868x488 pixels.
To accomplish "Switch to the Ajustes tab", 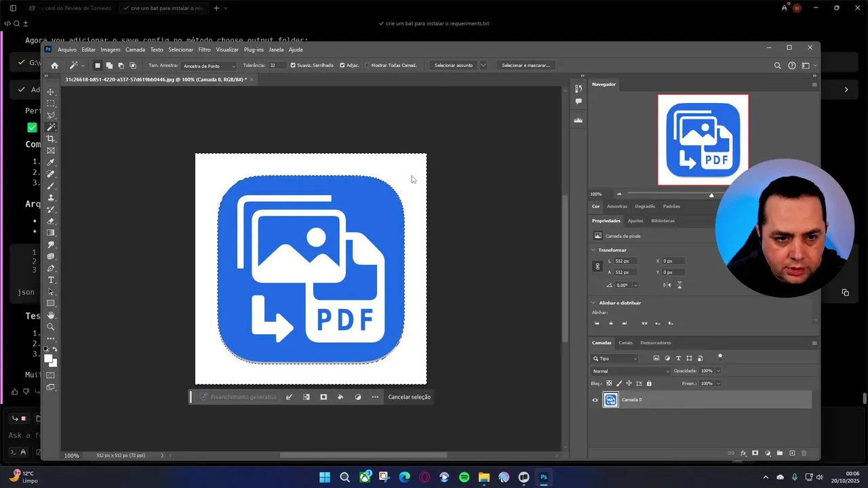I will [x=635, y=221].
